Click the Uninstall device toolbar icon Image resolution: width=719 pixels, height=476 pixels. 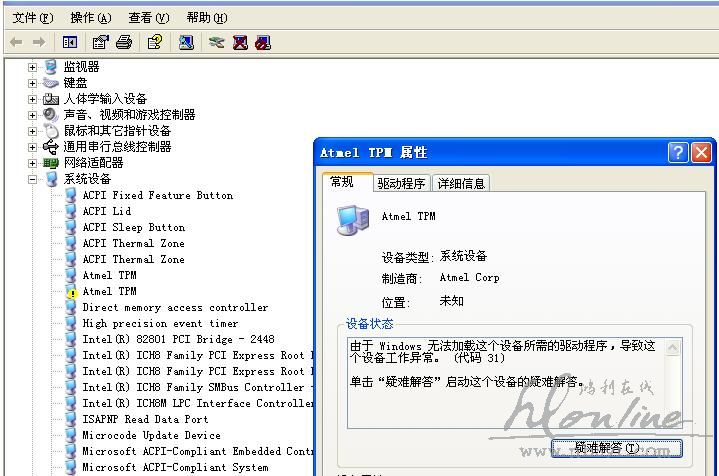pos(240,43)
